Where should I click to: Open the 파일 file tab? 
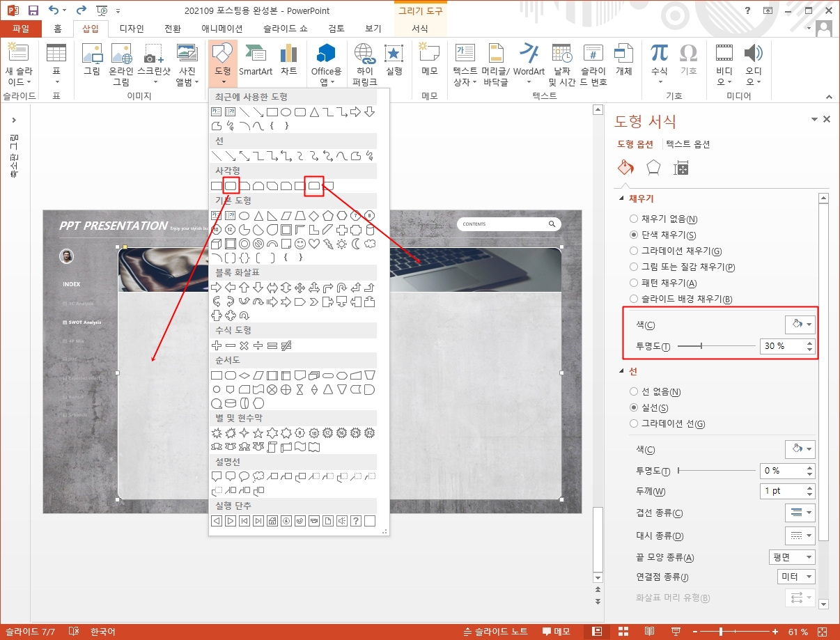21,29
